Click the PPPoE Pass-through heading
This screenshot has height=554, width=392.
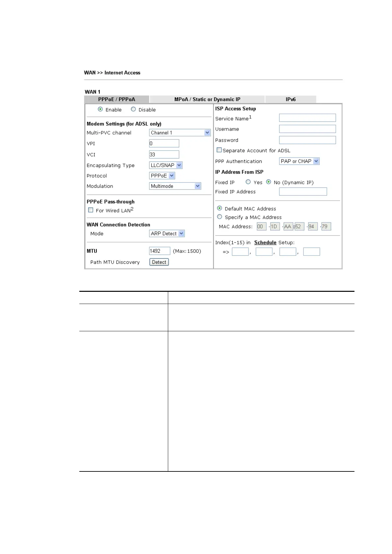click(111, 202)
